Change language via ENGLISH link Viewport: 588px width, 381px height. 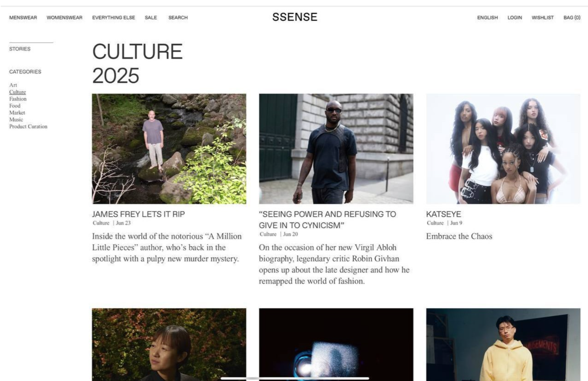point(487,18)
